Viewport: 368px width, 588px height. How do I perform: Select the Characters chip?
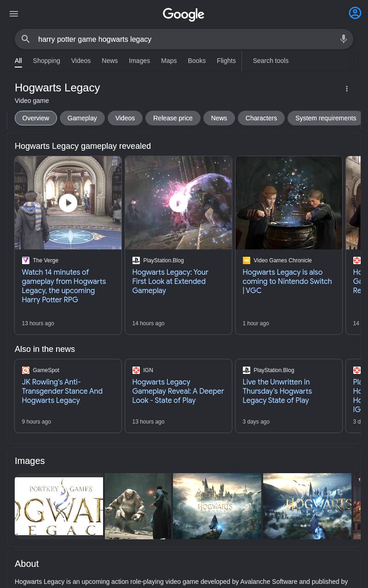(x=261, y=118)
